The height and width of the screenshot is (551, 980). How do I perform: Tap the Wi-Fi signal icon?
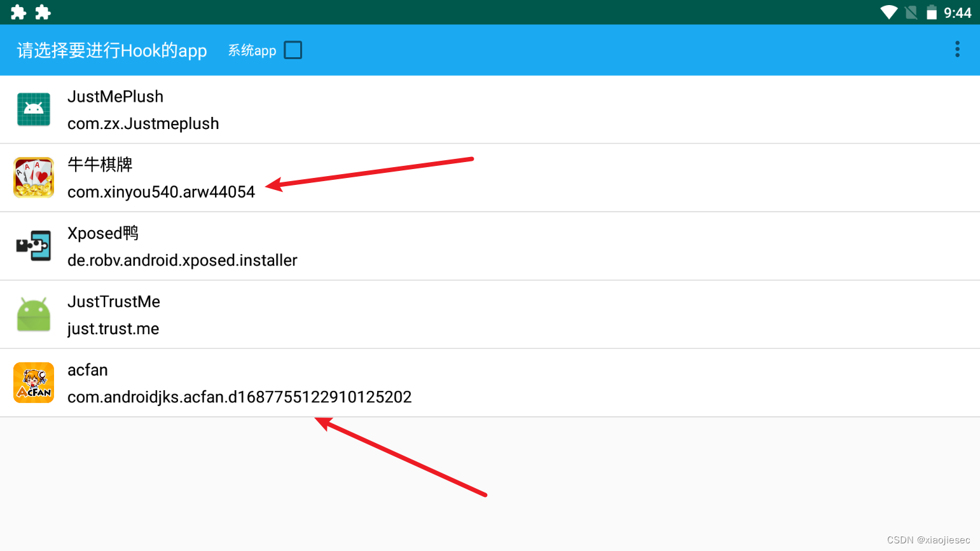(888, 12)
